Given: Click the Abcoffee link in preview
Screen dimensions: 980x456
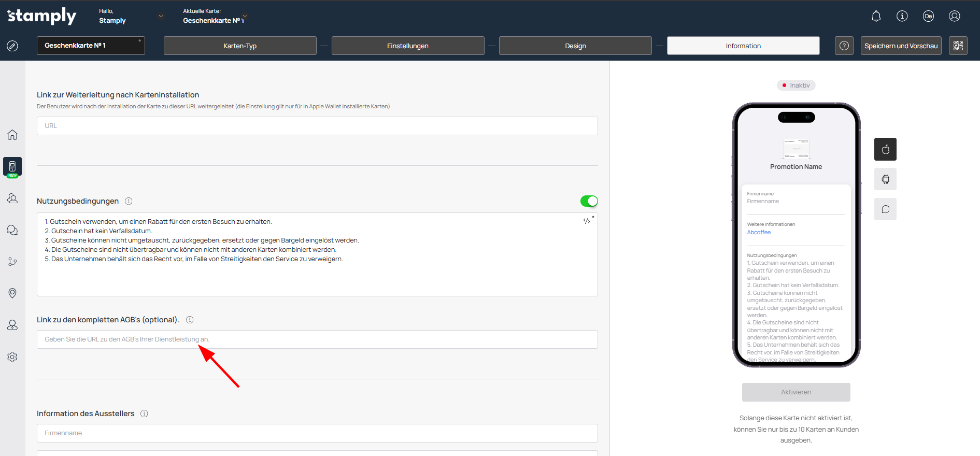Looking at the screenshot, I should pos(759,232).
